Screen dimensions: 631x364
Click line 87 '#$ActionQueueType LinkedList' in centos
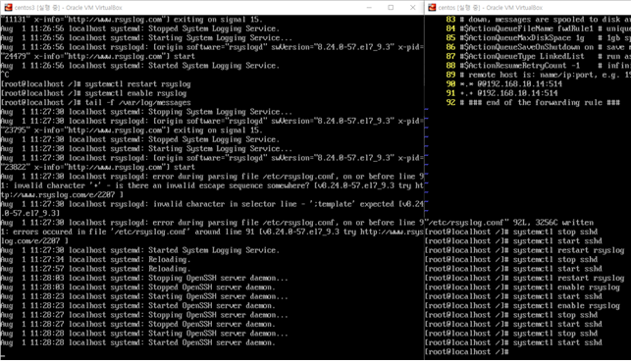[x=539, y=56]
